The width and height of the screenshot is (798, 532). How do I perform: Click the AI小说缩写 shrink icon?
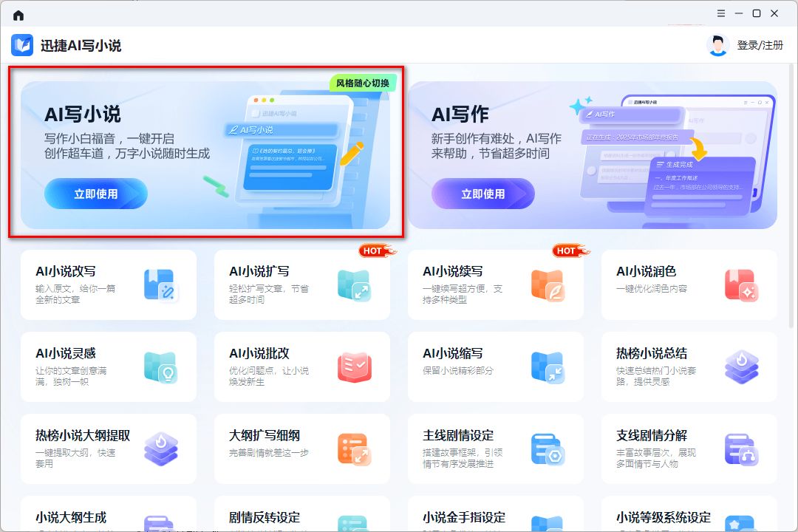(548, 367)
